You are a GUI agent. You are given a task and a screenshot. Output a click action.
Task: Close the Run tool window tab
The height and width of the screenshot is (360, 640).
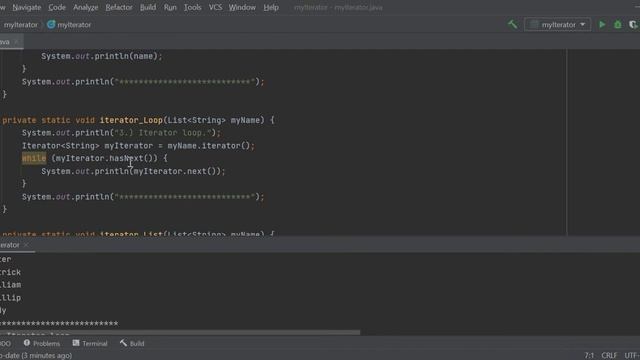(x=26, y=245)
